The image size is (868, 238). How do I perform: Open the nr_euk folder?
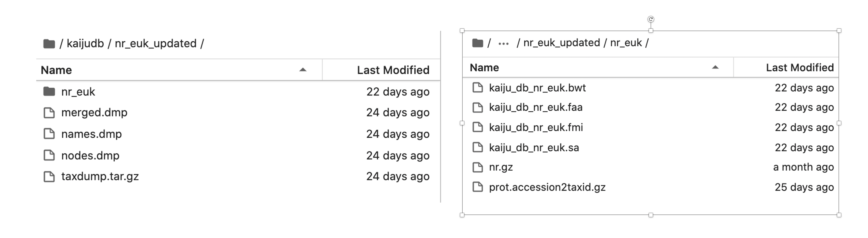point(78,91)
